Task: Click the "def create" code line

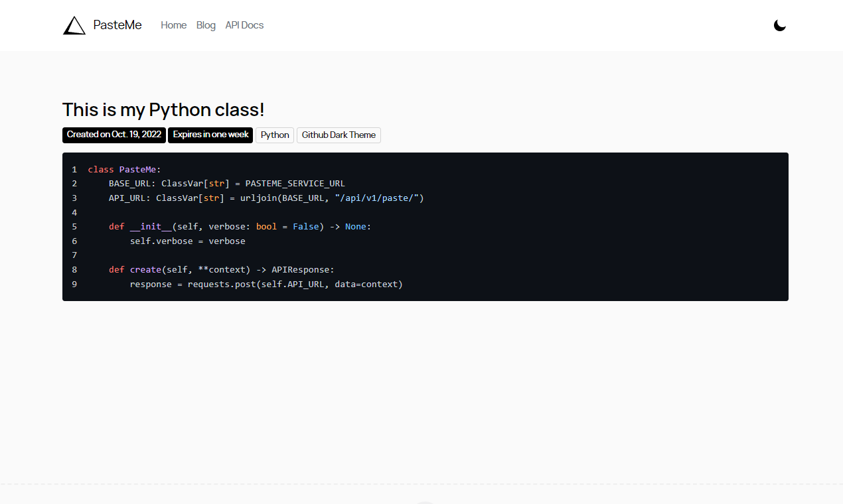Action: pyautogui.click(x=222, y=270)
